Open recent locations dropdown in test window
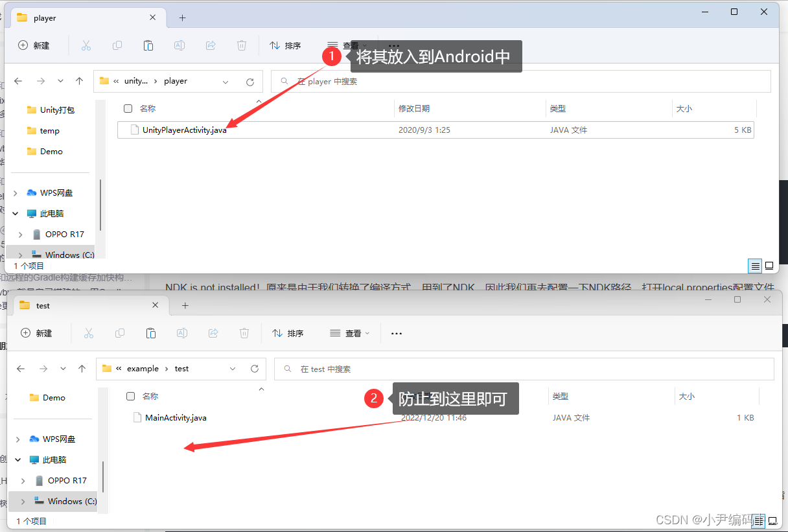 63,369
